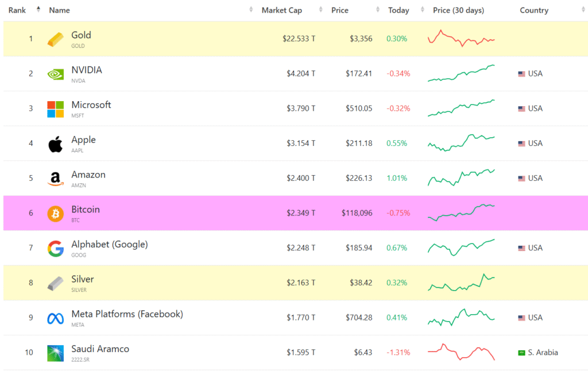Sort table by Rank column
Viewport: 588px width, 371px height.
click(x=17, y=10)
